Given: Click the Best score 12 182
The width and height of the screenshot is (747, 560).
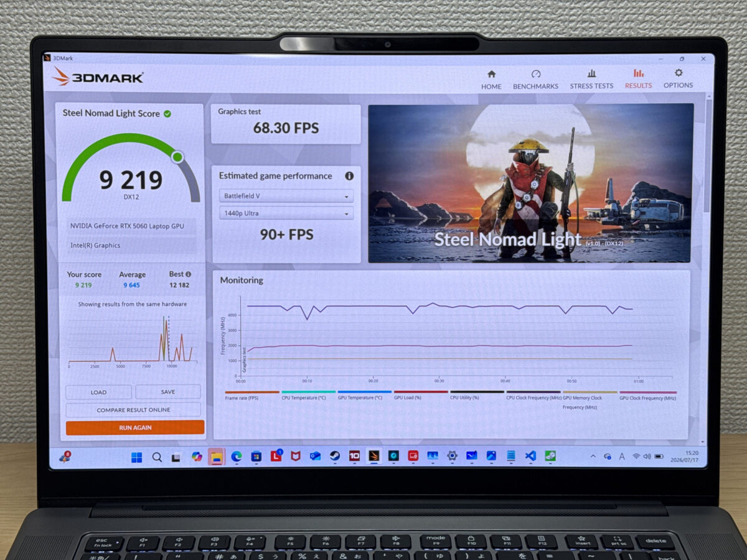Looking at the screenshot, I should 179,285.
